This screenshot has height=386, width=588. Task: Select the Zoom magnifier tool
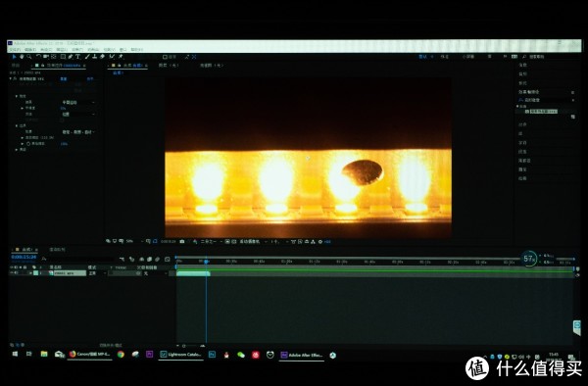coord(28,57)
